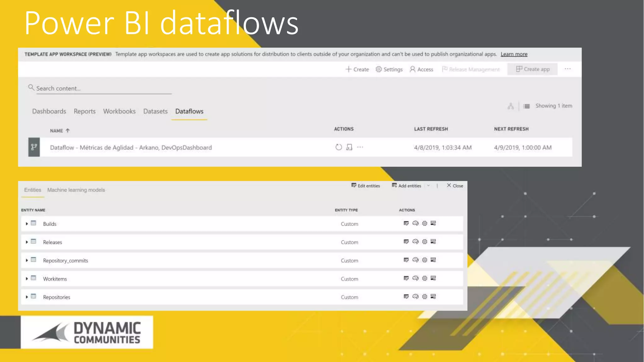Click apply ML model icon for Workitems
This screenshot has width=644, height=362.
(415, 278)
